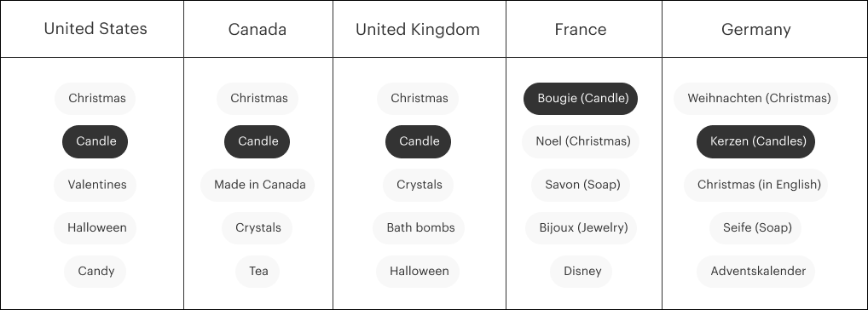Click the Adventskalender tag
The width and height of the screenshot is (868, 310).
756,272
